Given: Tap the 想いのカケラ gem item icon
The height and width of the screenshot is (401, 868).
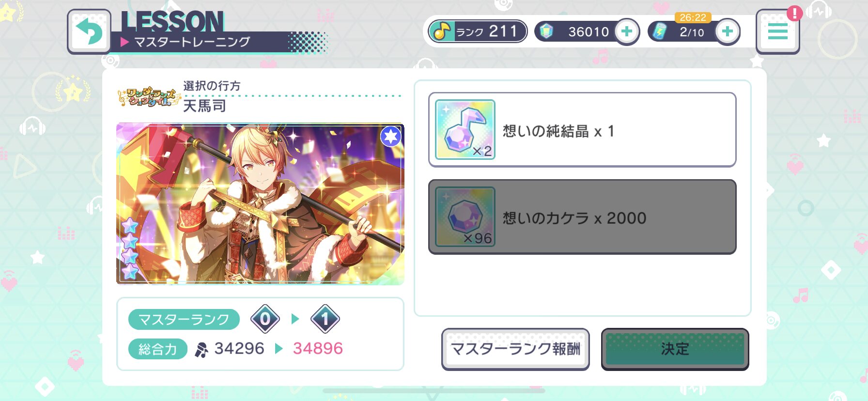Looking at the screenshot, I should click(x=465, y=217).
